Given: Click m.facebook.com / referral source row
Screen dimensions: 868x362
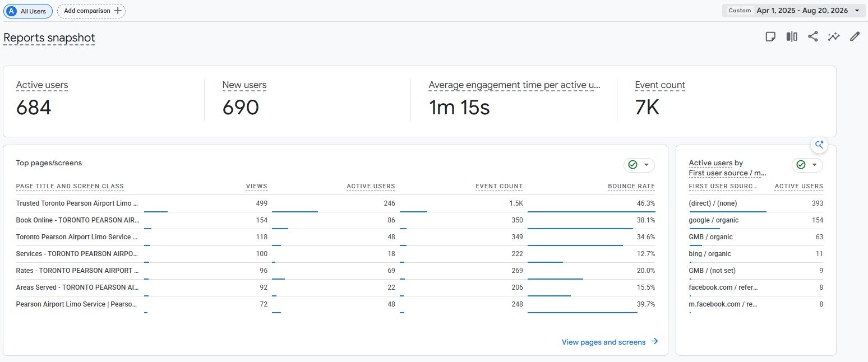Looking at the screenshot, I should tap(756, 304).
